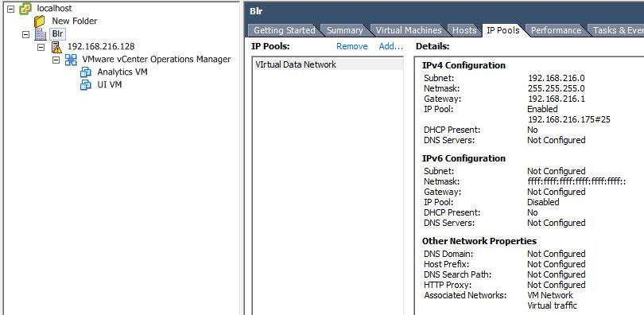
Task: Select the UI VM icon
Action: [85, 85]
